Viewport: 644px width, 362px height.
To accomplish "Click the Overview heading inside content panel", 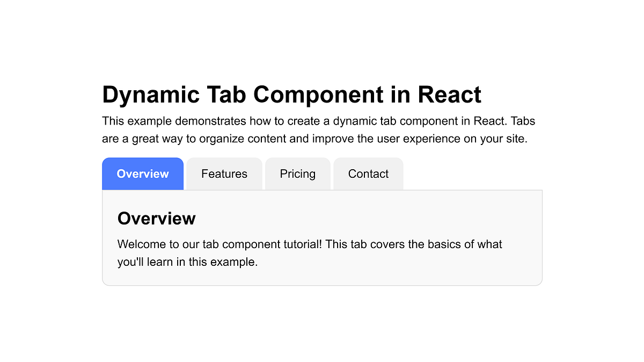I will click(156, 219).
